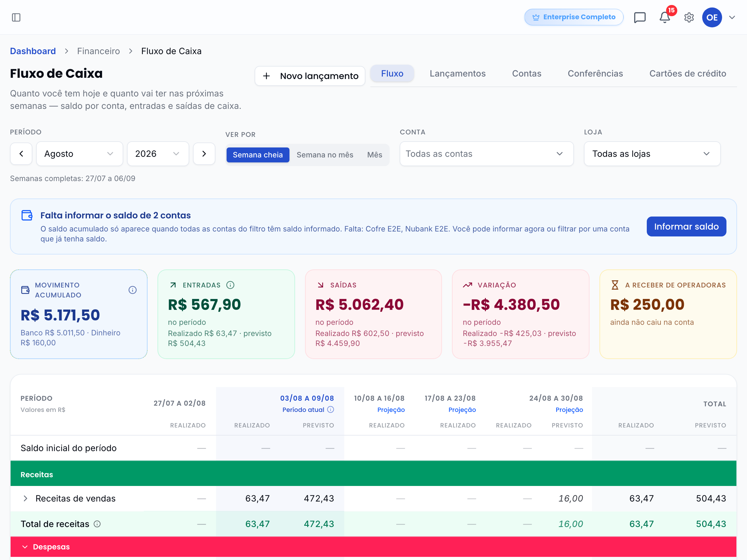This screenshot has height=560, width=747.
Task: Expand the user menu chevron
Action: (x=732, y=17)
